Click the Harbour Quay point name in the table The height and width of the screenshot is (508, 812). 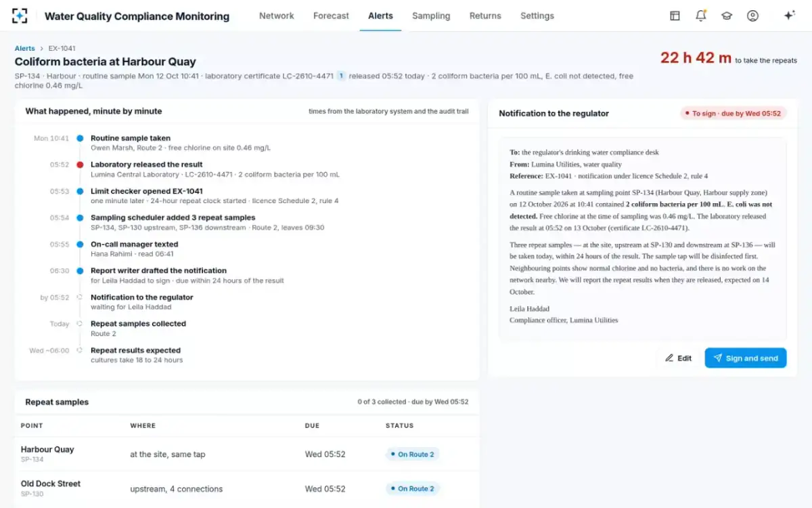tap(47, 449)
